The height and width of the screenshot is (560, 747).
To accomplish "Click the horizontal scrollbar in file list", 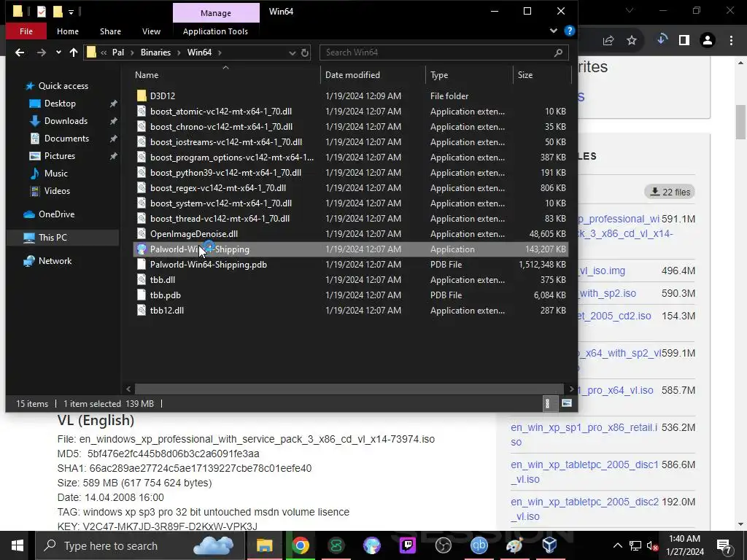I will (349, 389).
